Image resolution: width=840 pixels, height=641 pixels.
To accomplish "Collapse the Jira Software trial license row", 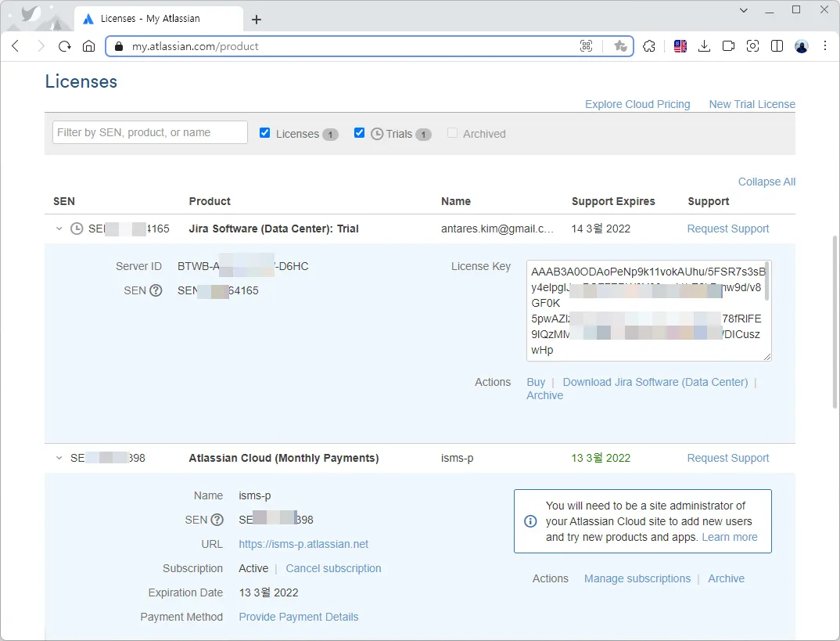I will pos(59,229).
